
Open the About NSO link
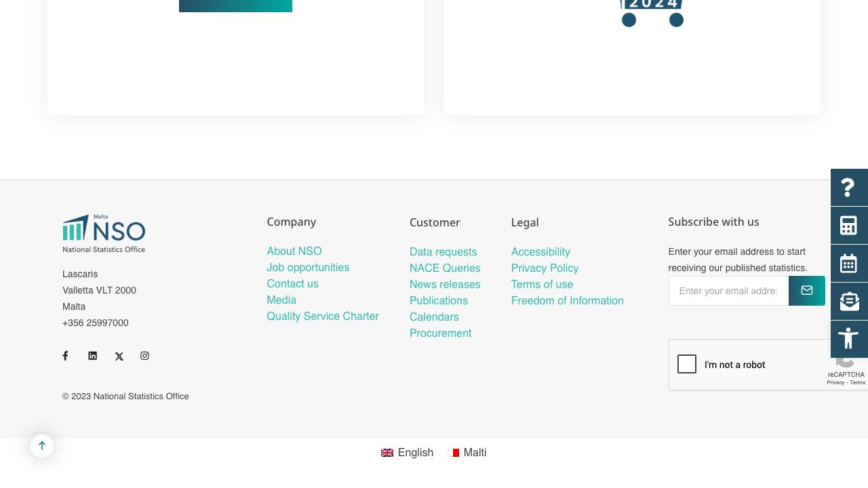click(x=294, y=251)
